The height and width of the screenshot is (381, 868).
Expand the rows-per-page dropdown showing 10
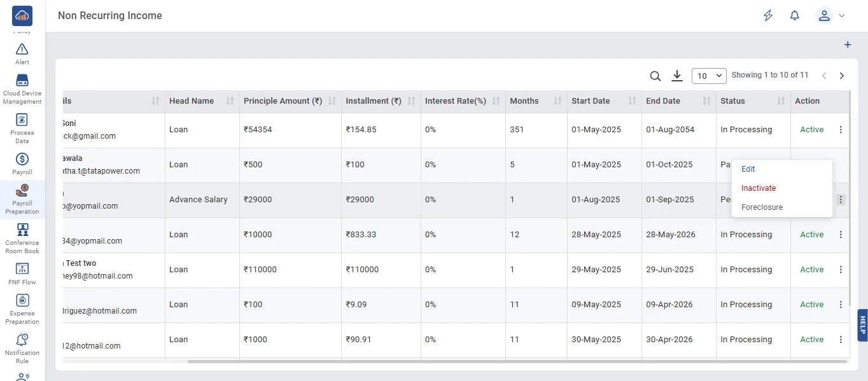[x=709, y=76]
